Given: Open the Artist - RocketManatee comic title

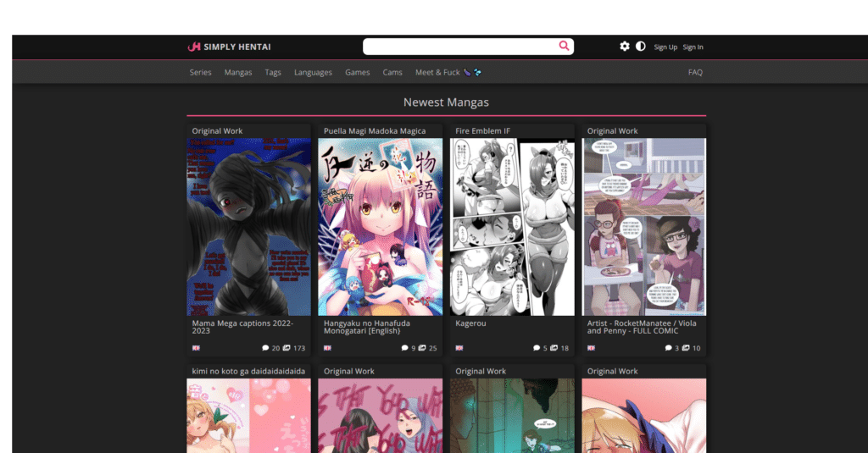Looking at the screenshot, I should click(x=642, y=327).
